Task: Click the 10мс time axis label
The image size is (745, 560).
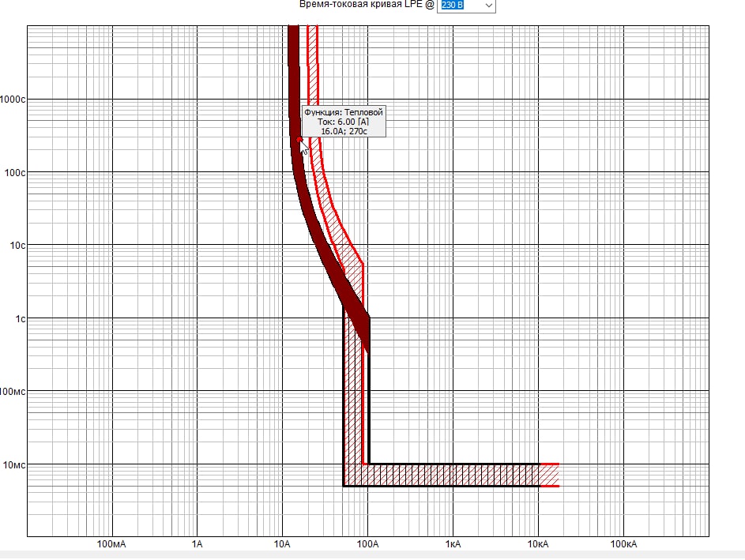Action: [14, 465]
